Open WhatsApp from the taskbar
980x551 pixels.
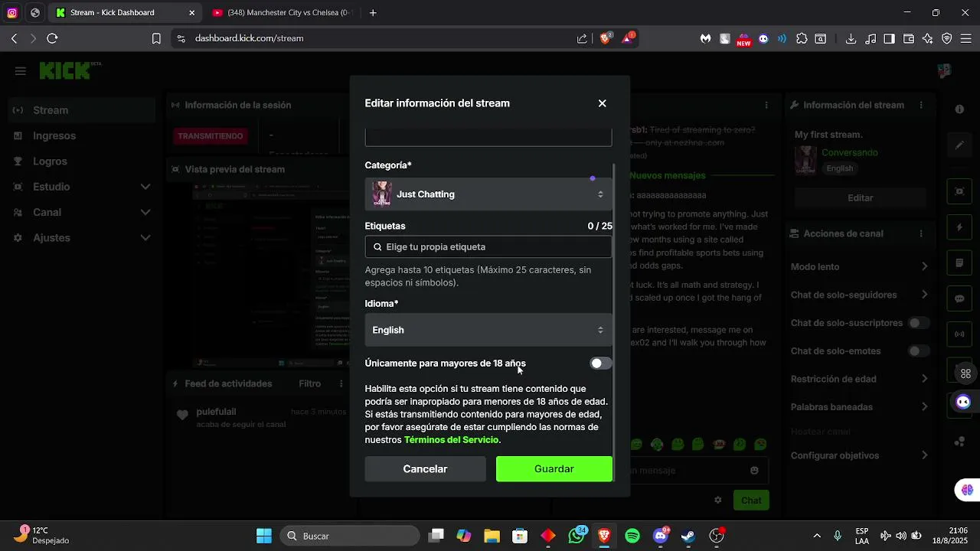pos(577,536)
